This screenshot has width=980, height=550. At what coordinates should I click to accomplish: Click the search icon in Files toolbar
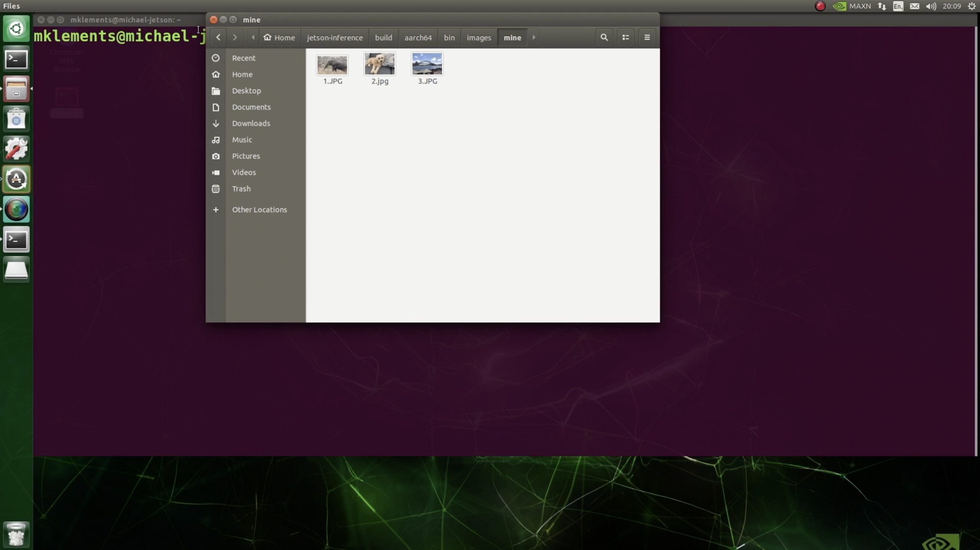[604, 38]
